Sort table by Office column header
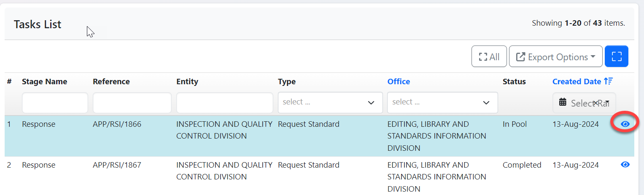 (399, 82)
